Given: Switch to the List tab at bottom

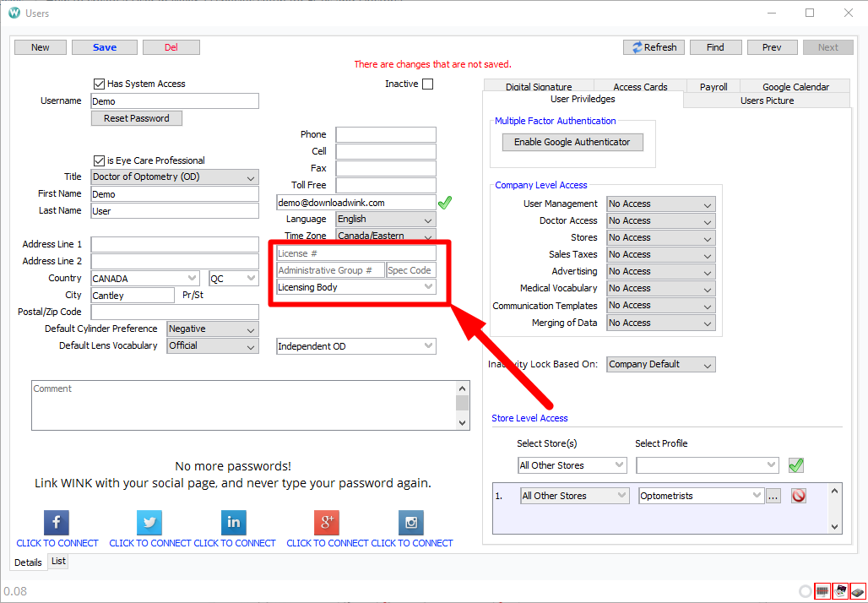Looking at the screenshot, I should click(57, 561).
